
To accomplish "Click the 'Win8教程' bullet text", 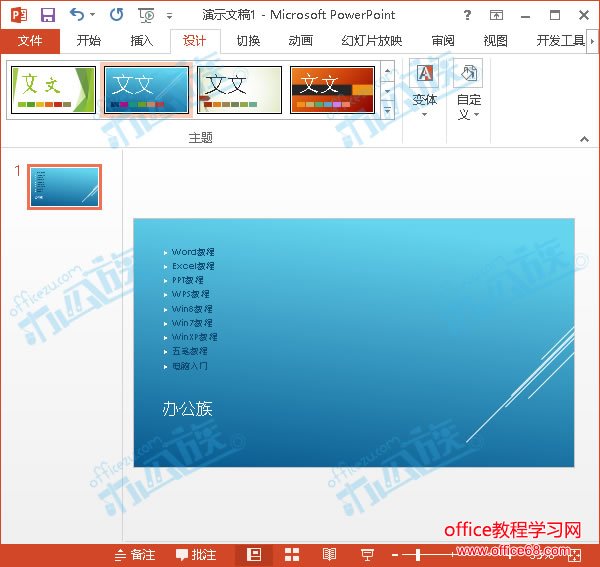I will click(192, 309).
